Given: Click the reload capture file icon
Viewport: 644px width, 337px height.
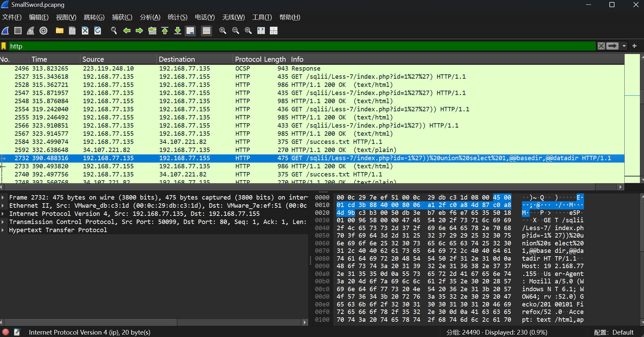Looking at the screenshot, I should [x=98, y=31].
